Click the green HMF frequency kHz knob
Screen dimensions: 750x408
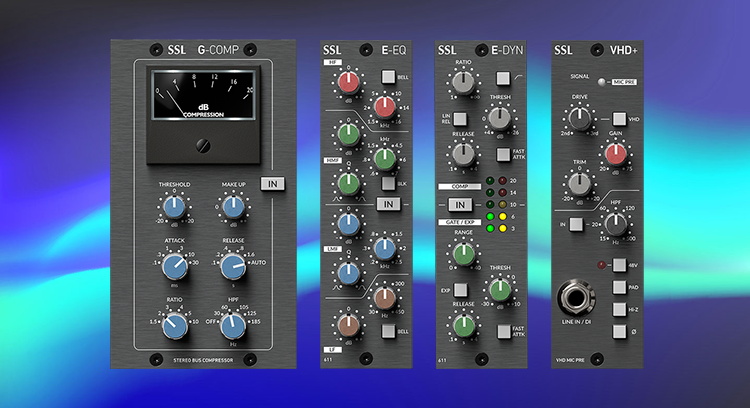pyautogui.click(x=385, y=159)
